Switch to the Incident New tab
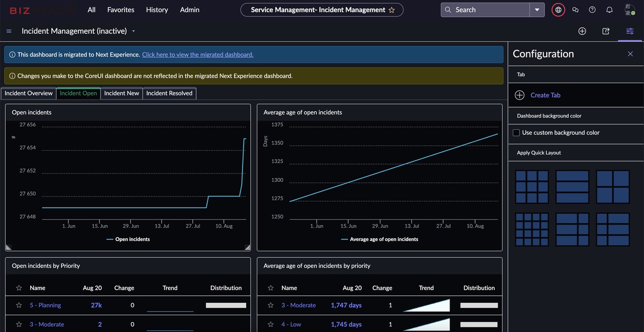Viewport: 644px width, 332px height. (122, 93)
